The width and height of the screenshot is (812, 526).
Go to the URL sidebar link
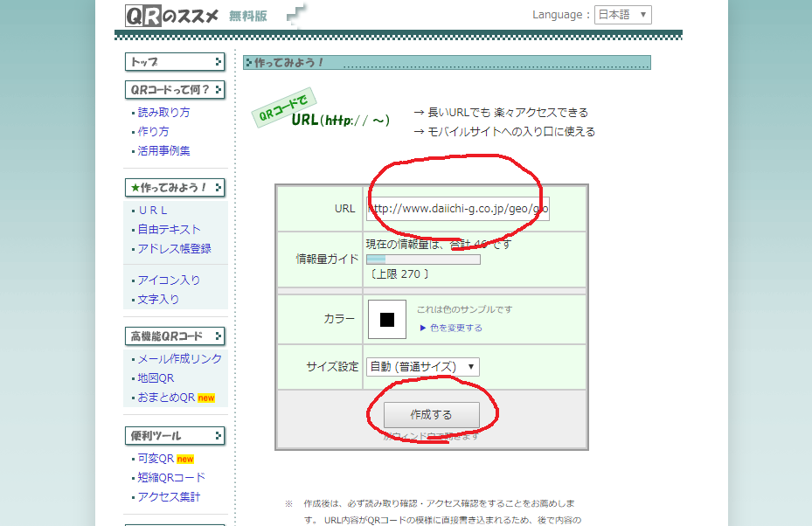(x=153, y=211)
